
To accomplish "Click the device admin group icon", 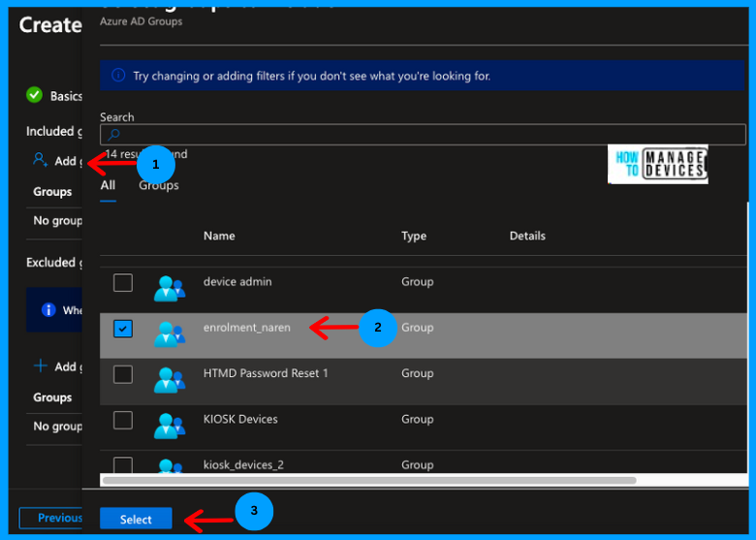I will [169, 288].
